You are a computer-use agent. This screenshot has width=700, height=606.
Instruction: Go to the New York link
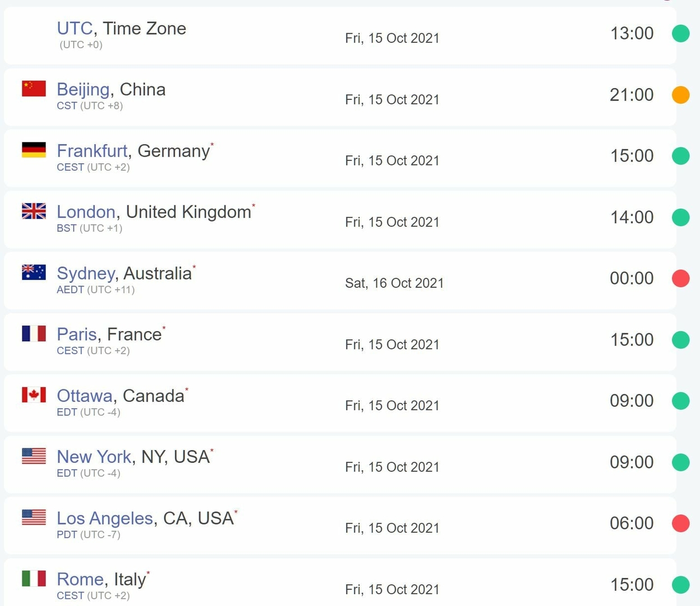click(x=94, y=457)
